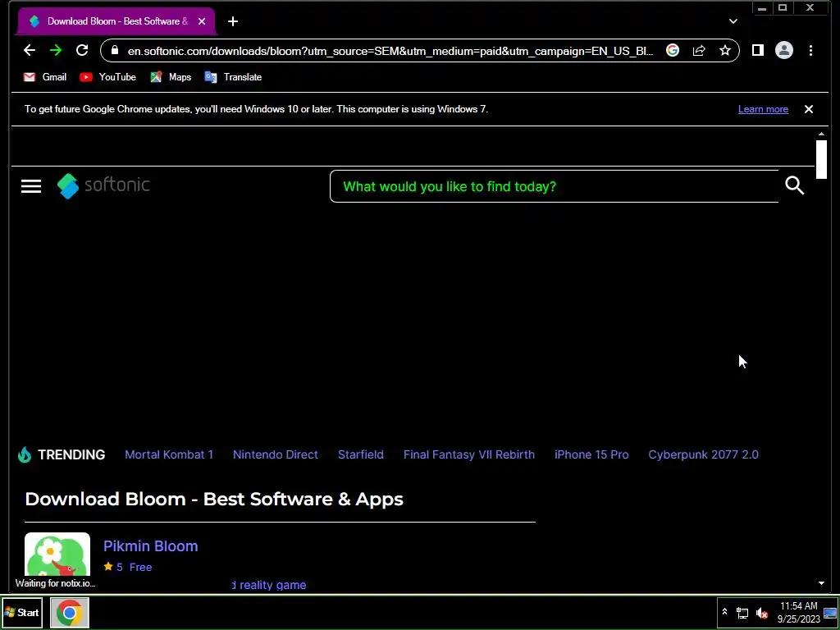Open the Starfield trending link
840x630 pixels.
pyautogui.click(x=361, y=454)
